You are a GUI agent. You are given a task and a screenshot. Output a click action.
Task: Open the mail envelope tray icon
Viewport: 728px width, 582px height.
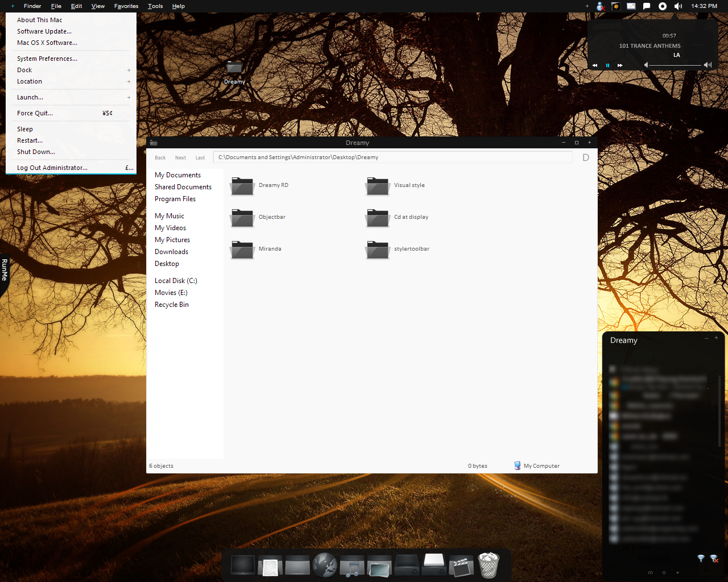(x=631, y=6)
